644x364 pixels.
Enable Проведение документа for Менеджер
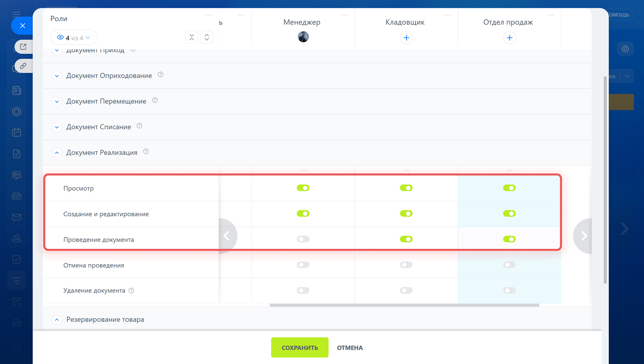pyautogui.click(x=303, y=239)
